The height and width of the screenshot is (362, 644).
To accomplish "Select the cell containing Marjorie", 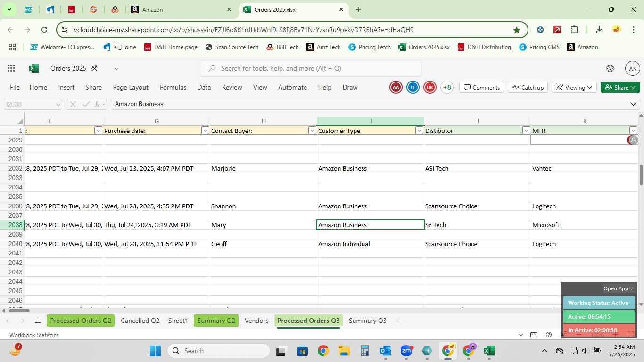I will [x=264, y=168].
